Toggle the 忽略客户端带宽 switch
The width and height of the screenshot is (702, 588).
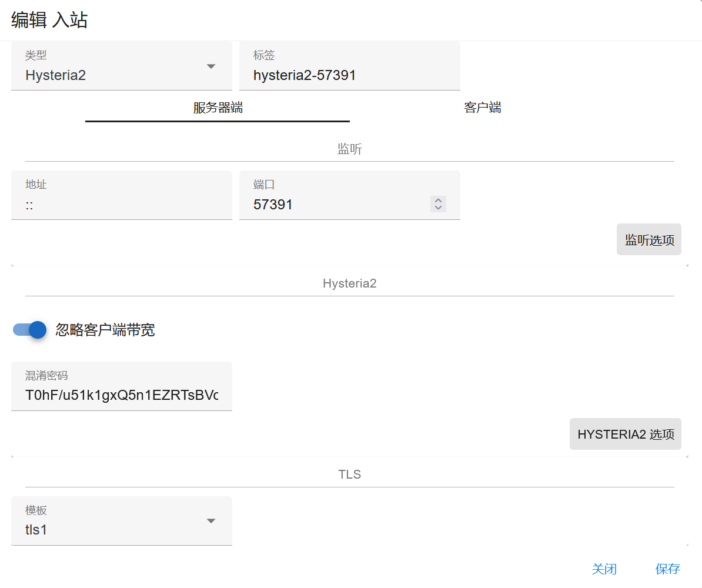tap(30, 330)
